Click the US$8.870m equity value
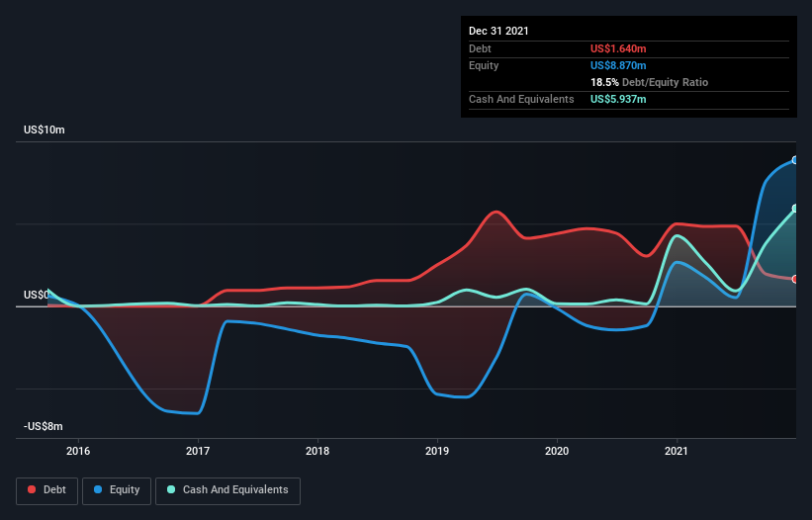 618,65
